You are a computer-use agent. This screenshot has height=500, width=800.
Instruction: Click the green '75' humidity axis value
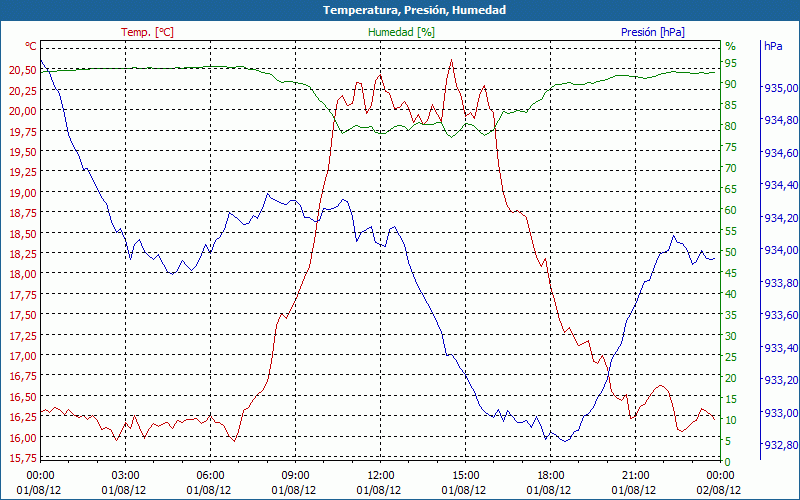pyautogui.click(x=731, y=147)
